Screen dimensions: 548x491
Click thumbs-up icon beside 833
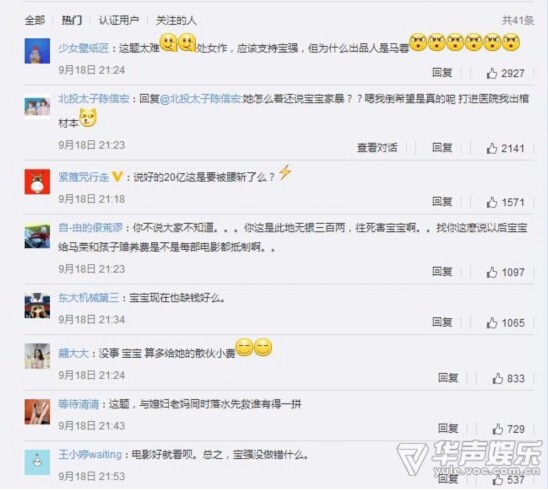pyautogui.click(x=498, y=378)
